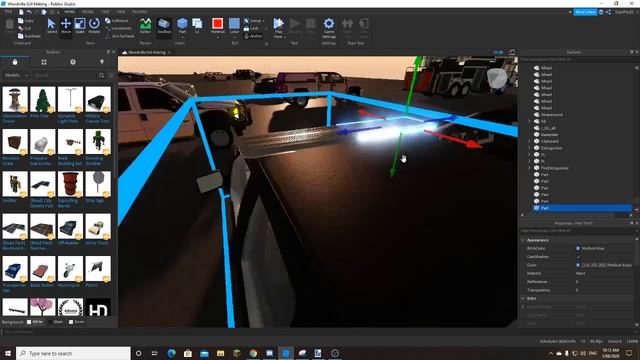
Task: Click the Lock tool button
Action: (x=251, y=28)
